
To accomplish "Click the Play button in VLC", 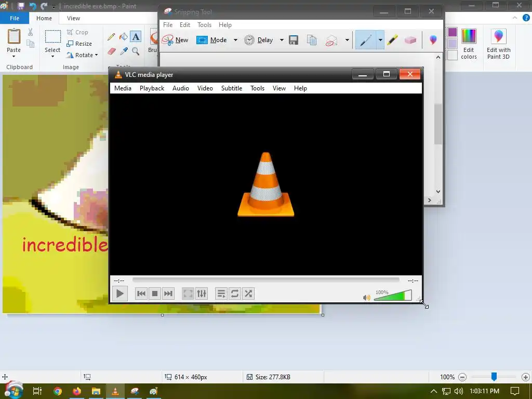I will (x=120, y=294).
